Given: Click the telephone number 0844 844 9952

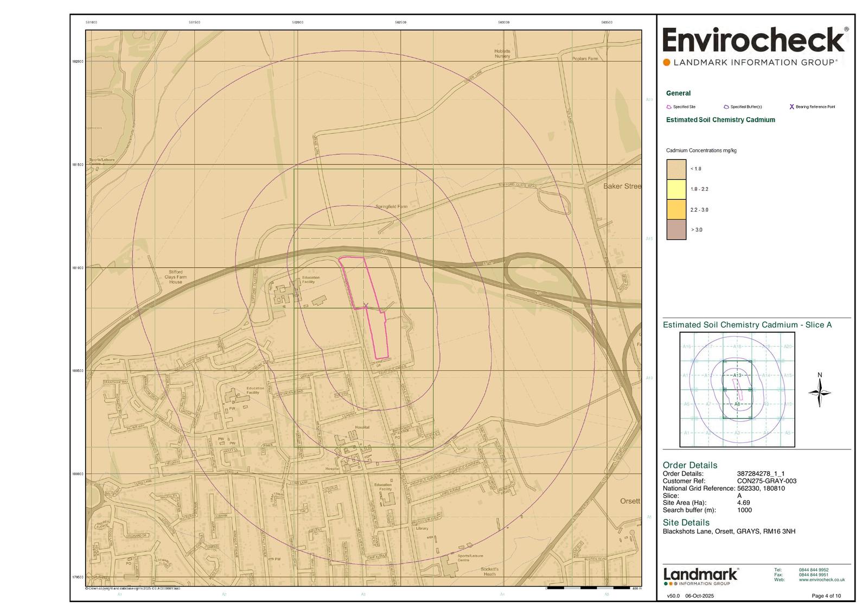Looking at the screenshot, I should coord(813,570).
